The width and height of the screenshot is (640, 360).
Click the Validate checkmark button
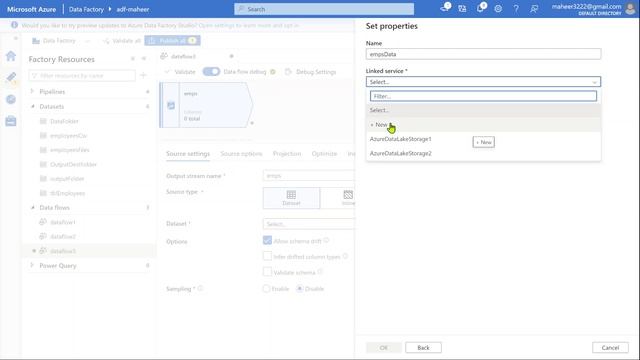click(180, 72)
